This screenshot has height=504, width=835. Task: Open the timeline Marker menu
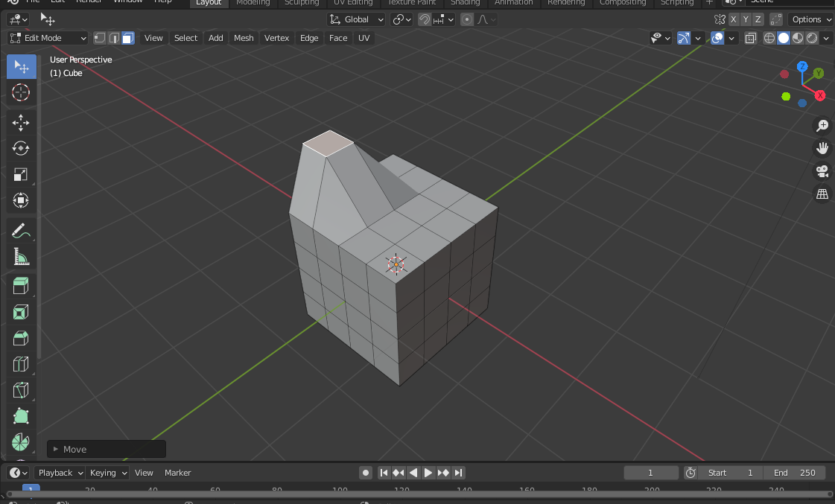177,473
